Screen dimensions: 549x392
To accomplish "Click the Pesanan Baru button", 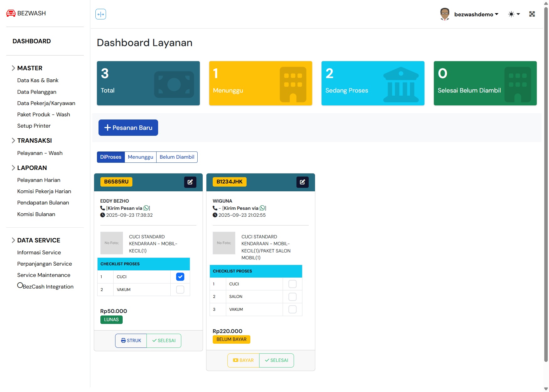I will [x=128, y=128].
